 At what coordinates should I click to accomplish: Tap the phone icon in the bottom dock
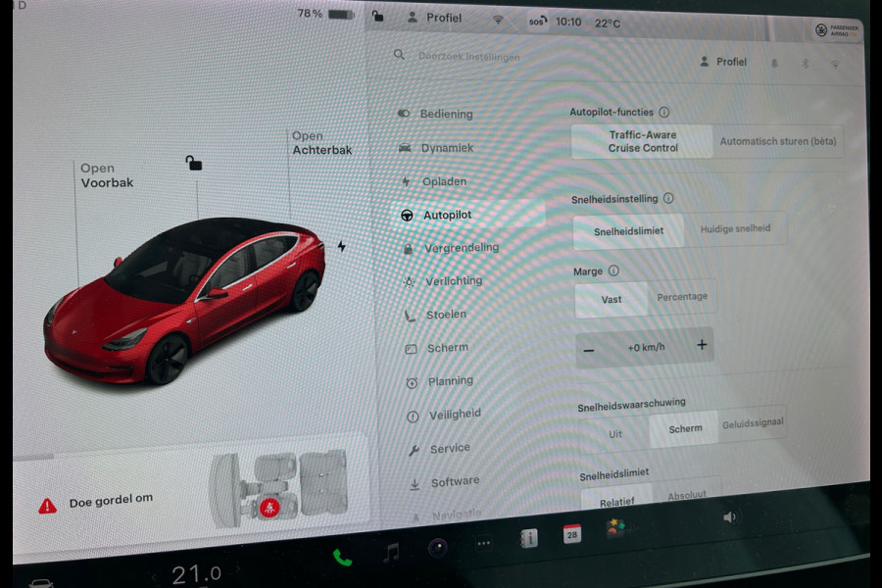pyautogui.click(x=342, y=558)
